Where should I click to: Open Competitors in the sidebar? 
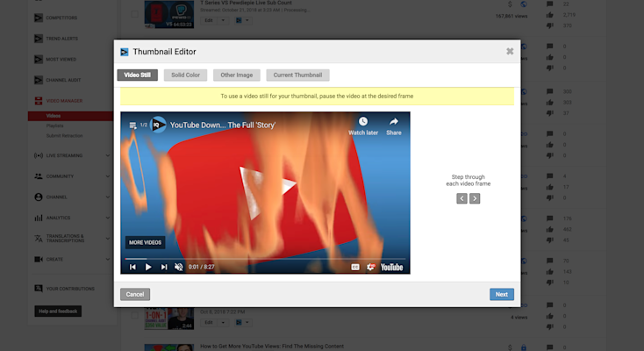61,18
